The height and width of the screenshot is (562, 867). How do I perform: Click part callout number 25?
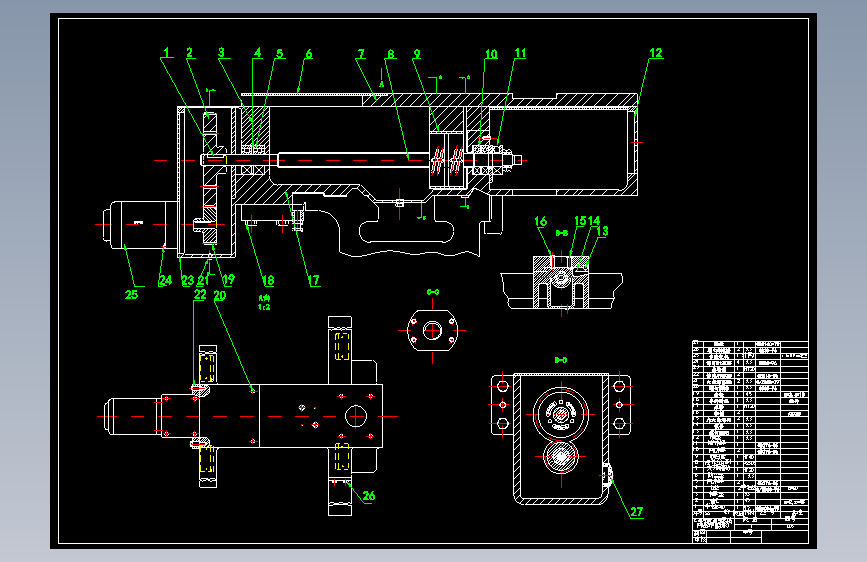(x=131, y=295)
